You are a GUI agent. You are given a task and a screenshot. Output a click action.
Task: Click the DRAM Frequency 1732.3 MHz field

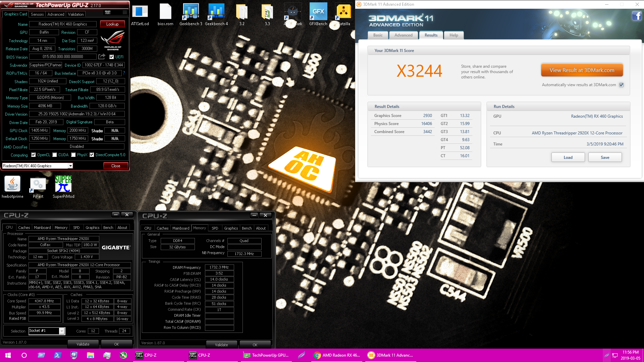pos(219,267)
